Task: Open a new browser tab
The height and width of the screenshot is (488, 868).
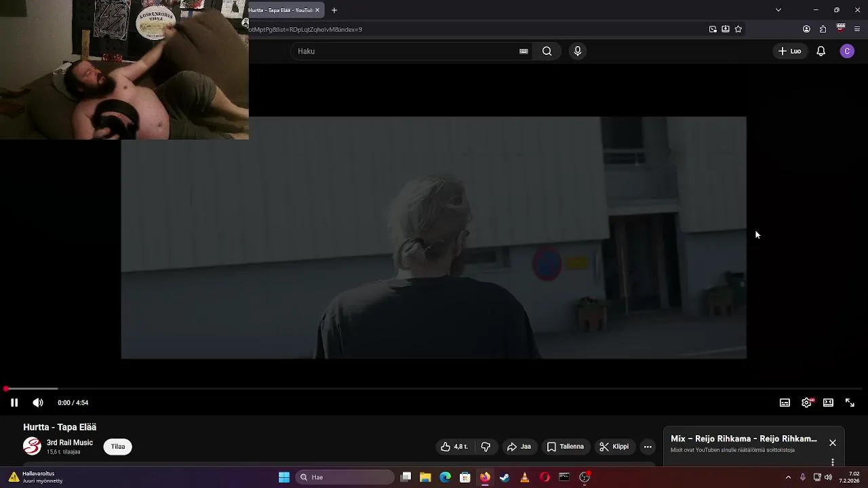Action: [334, 10]
